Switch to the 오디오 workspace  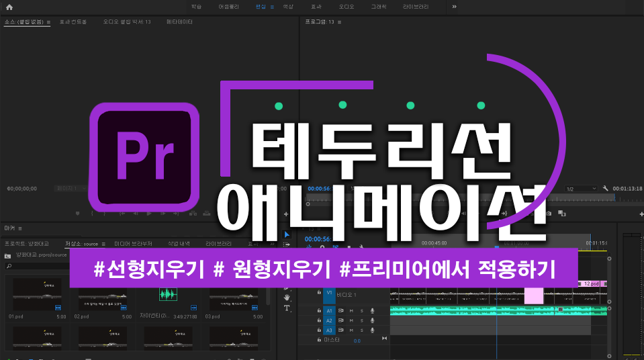pyautogui.click(x=347, y=7)
